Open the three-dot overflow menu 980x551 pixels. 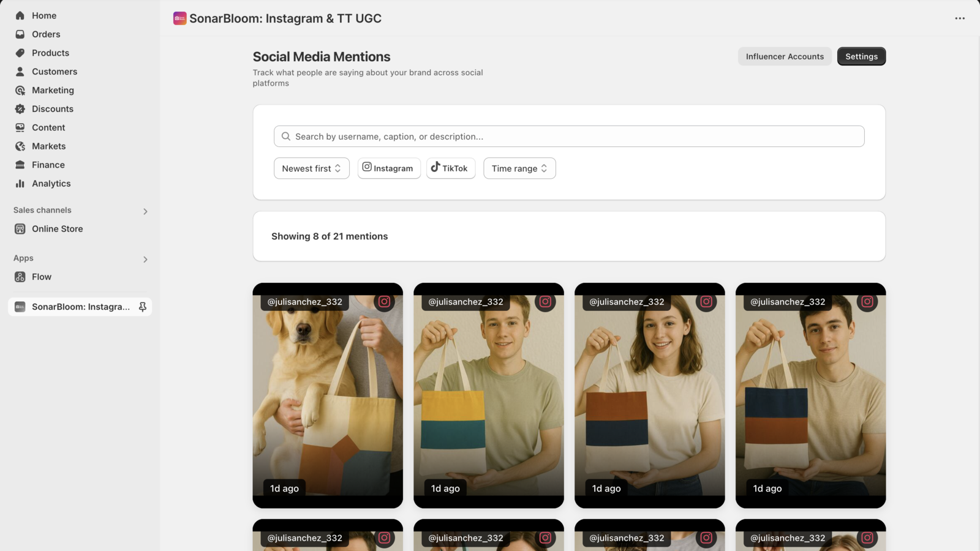(x=959, y=18)
